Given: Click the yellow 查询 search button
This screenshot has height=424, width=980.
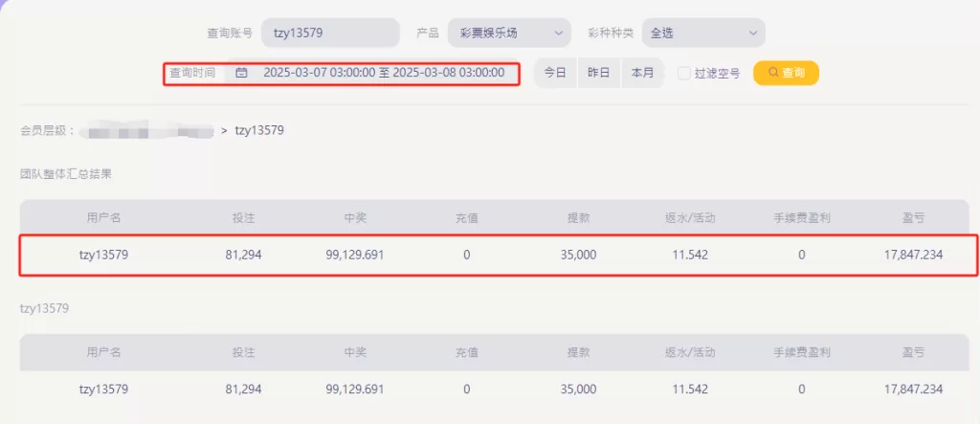Looking at the screenshot, I should [x=786, y=73].
